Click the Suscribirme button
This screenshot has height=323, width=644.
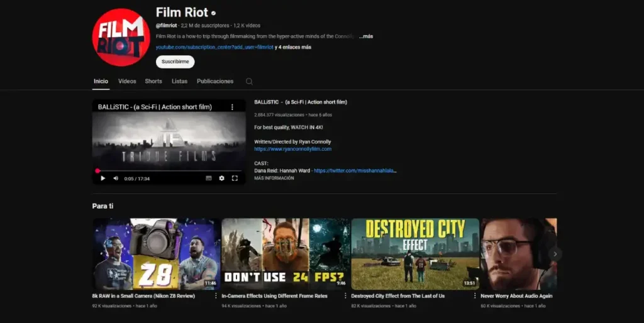175,62
